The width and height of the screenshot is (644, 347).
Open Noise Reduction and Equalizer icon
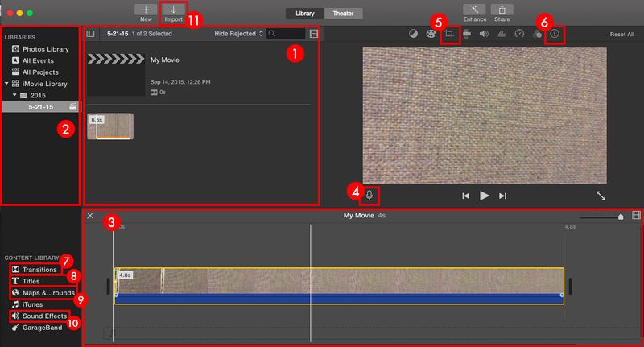click(x=502, y=34)
